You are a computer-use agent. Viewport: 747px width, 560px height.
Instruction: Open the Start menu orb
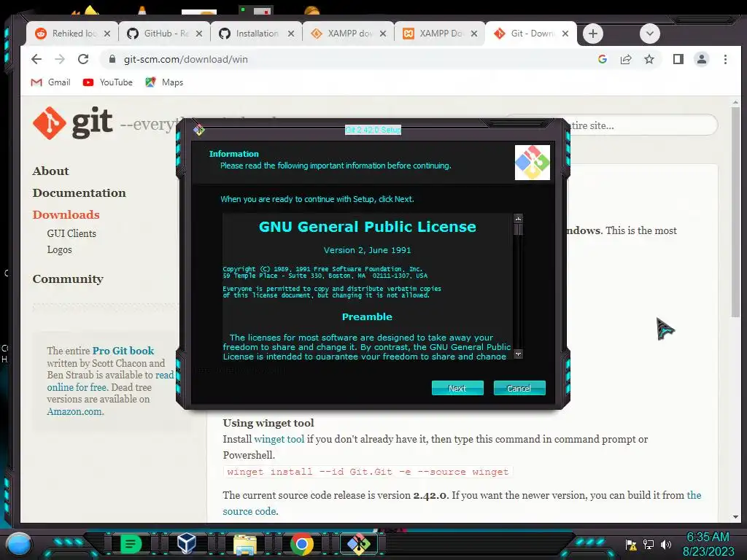point(20,544)
